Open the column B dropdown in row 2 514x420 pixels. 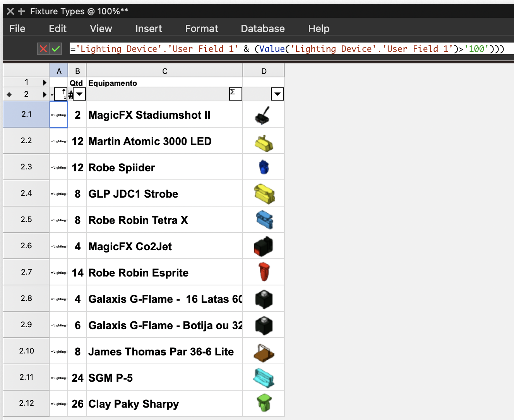pos(79,94)
